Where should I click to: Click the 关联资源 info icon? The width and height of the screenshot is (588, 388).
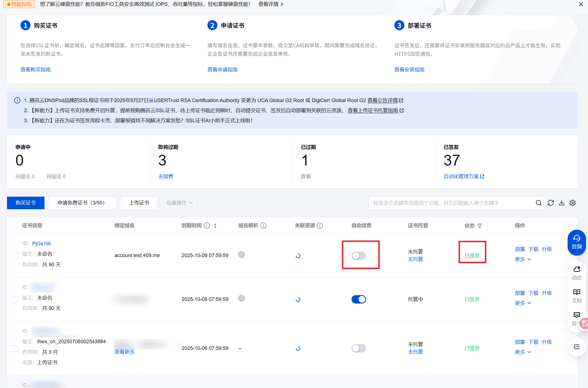pyautogui.click(x=320, y=226)
